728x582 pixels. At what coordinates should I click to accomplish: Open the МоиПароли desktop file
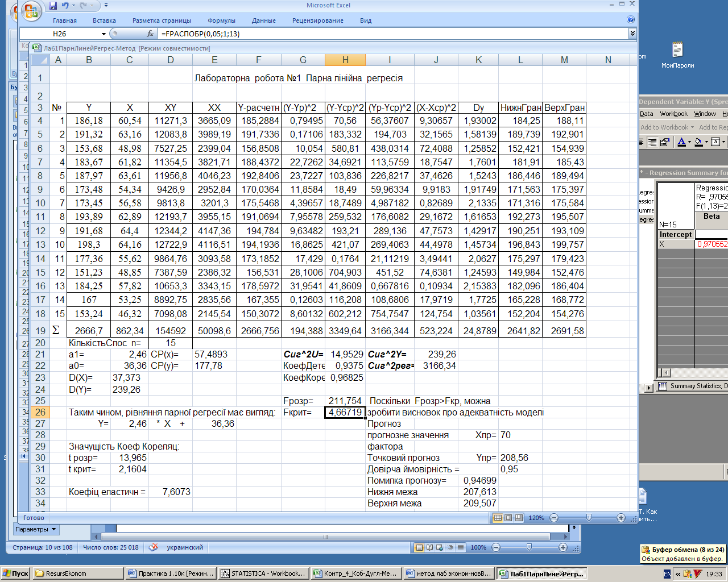point(677,55)
